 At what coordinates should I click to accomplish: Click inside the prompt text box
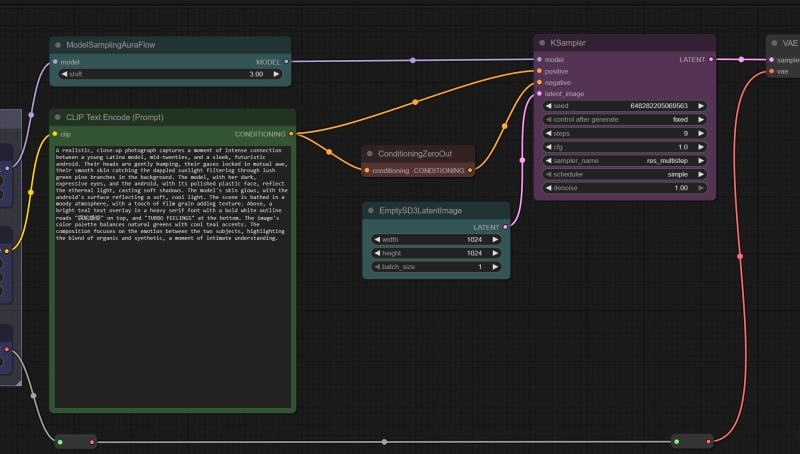(x=172, y=300)
